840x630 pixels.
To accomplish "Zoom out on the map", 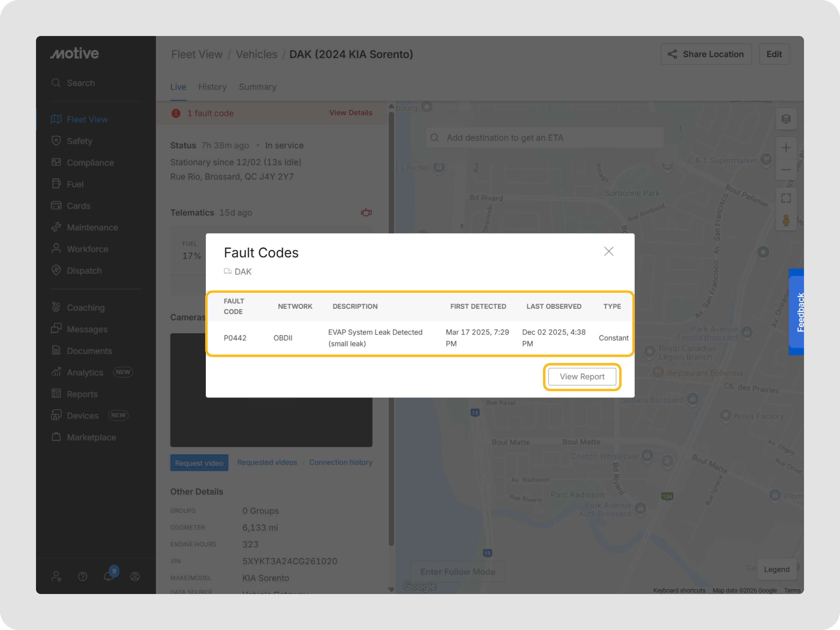I will [786, 169].
